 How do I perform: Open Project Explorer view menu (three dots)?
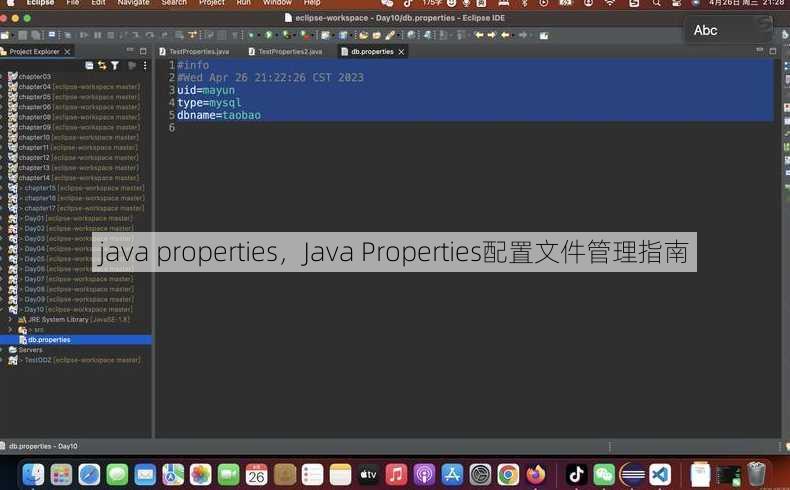point(145,65)
